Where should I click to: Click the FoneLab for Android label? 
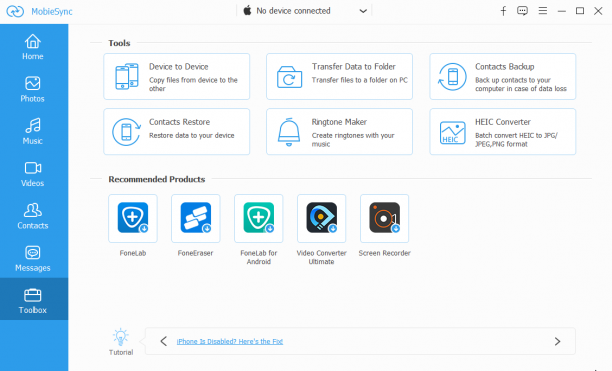click(x=258, y=257)
